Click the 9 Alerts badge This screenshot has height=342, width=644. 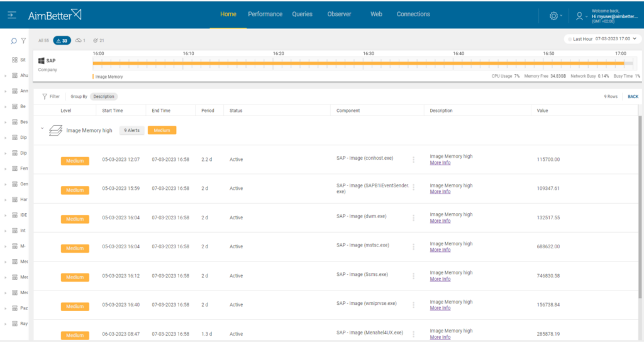coord(132,130)
